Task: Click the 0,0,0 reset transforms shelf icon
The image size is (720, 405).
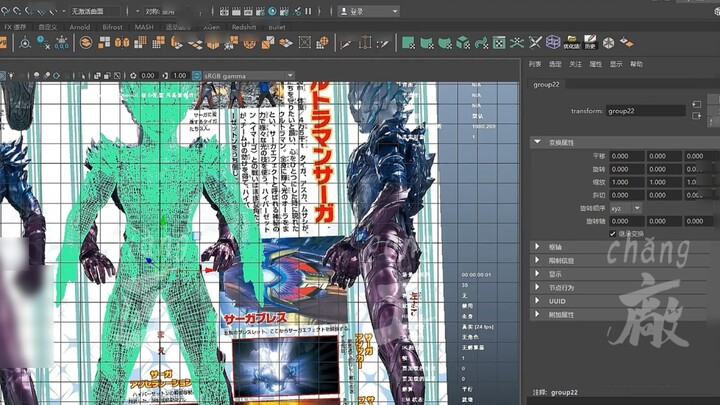Action: tap(62, 43)
